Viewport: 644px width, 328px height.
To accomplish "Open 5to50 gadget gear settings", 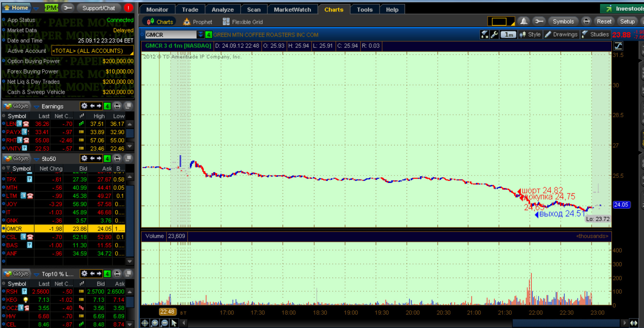I will (84, 158).
